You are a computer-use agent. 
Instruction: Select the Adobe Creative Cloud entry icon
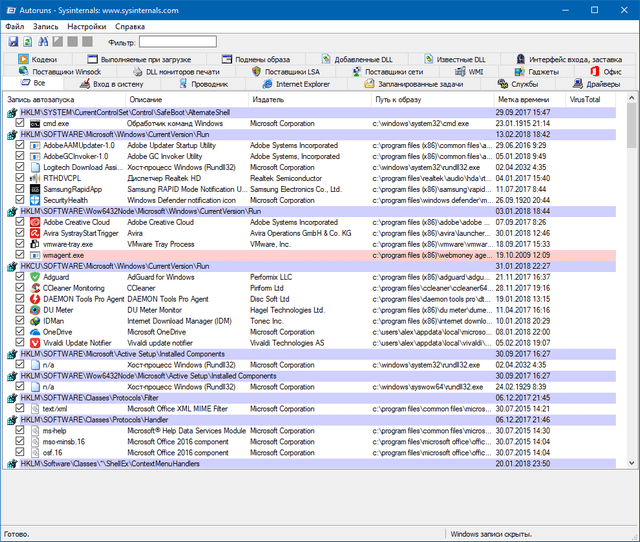pyautogui.click(x=34, y=223)
